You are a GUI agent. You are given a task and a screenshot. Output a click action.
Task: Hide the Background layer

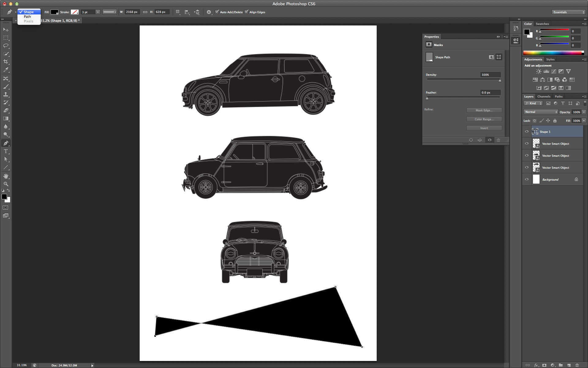pyautogui.click(x=527, y=179)
